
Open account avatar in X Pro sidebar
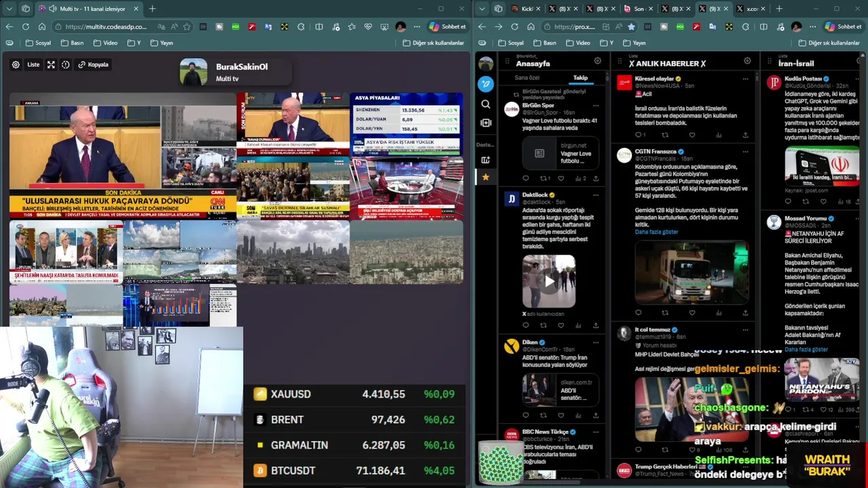click(x=486, y=64)
